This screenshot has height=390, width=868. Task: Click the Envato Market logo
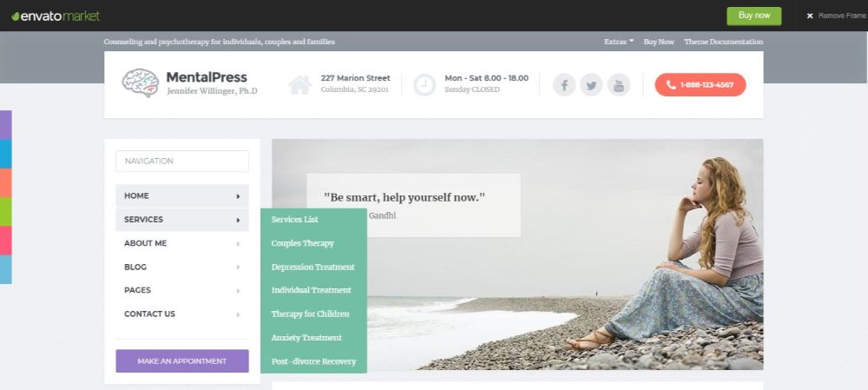tap(56, 16)
